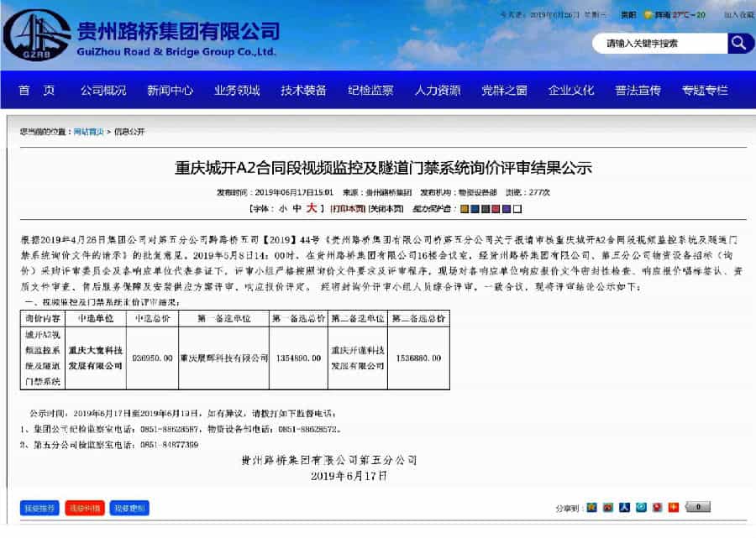Viewport: 756px width, 538px height.
Task: Select the white eye-protection color swatch
Action: tap(518, 209)
